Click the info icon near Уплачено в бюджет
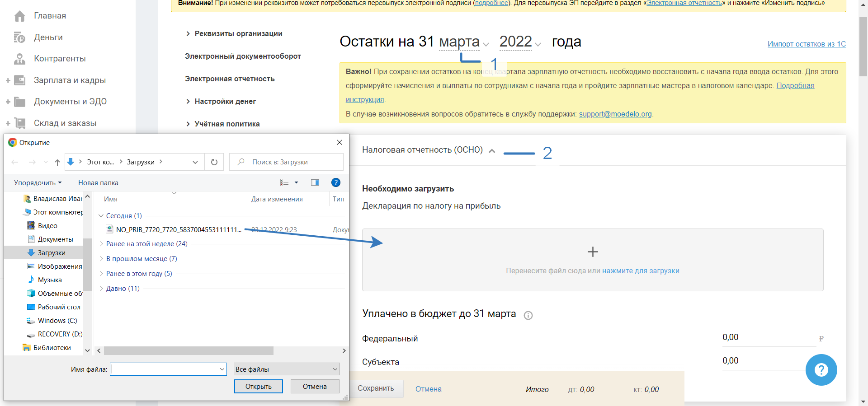Screen dimensions: 868x406 (x=528, y=315)
